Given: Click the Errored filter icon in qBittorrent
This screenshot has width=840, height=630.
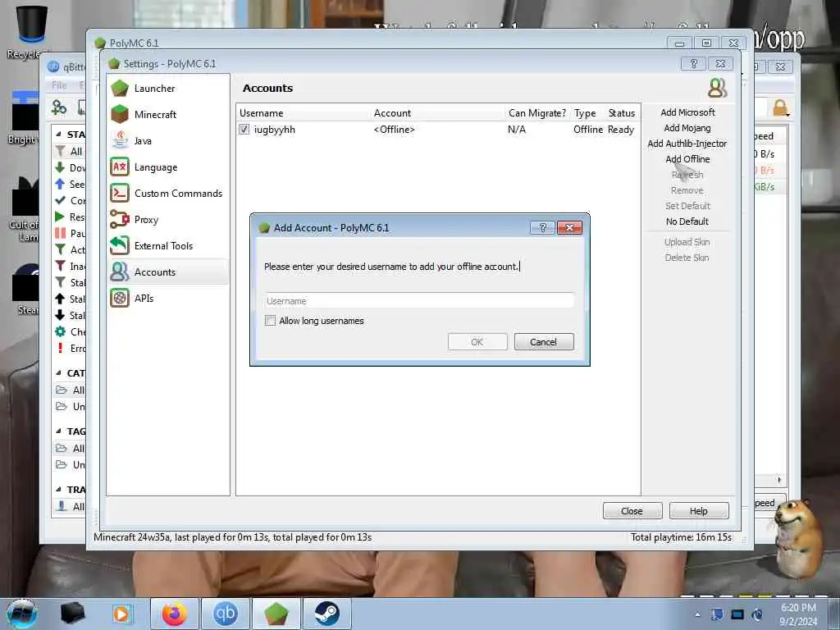Looking at the screenshot, I should click(60, 348).
